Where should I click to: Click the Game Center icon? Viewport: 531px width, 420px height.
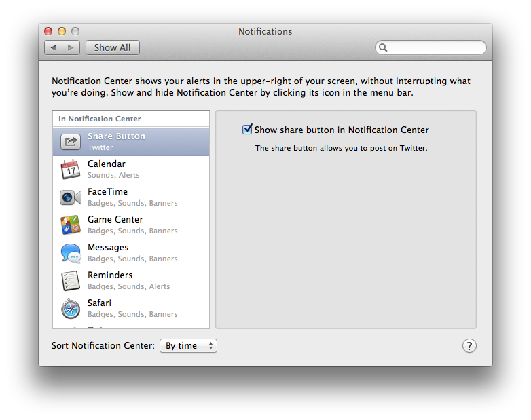coord(71,225)
